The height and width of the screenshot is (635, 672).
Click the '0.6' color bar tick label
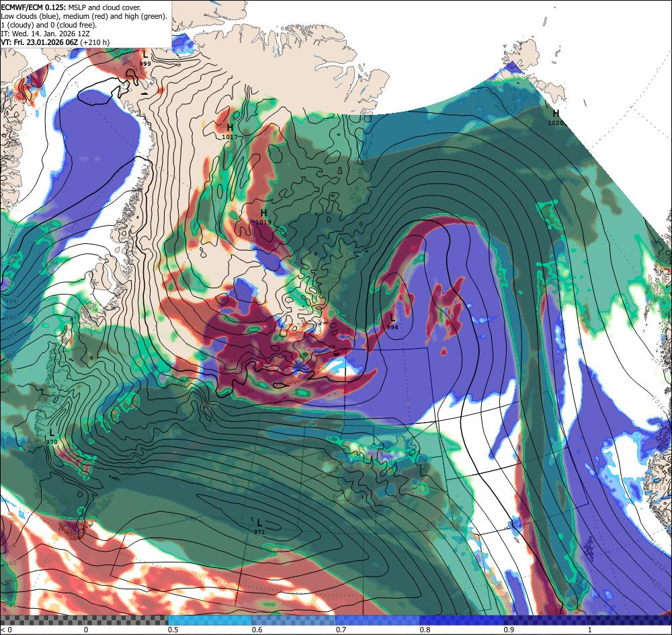tap(257, 630)
